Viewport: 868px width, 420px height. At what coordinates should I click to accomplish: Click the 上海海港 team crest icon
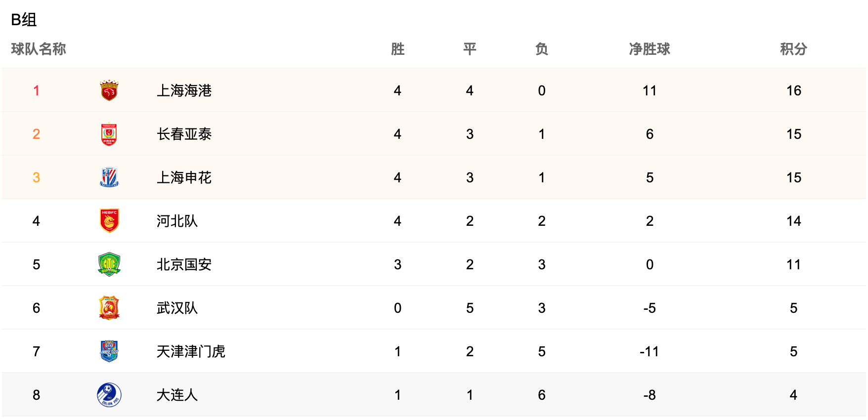pos(109,90)
